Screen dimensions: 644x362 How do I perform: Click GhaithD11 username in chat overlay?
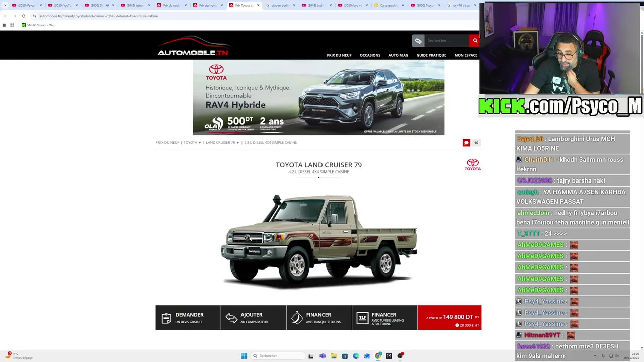coord(539,160)
